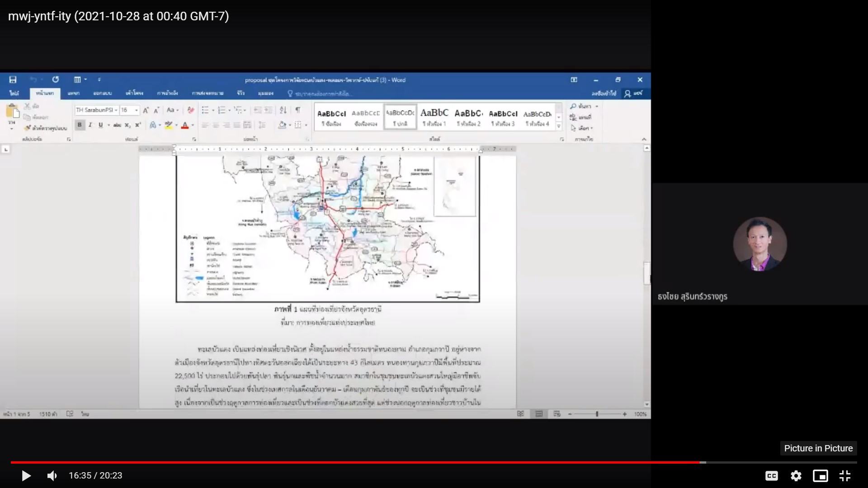Switch to the Insert ribbon tab (แทรก)
This screenshot has width=868, height=488.
click(x=73, y=93)
